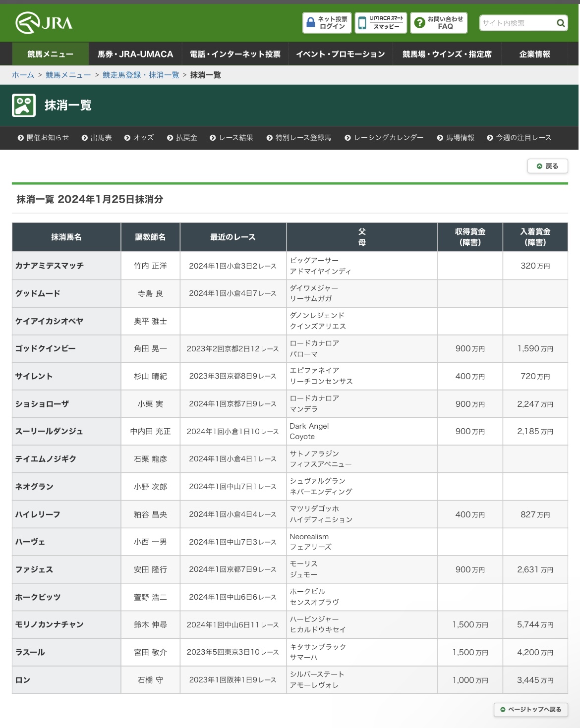Select the イベント・プロモーション tab
This screenshot has width=580, height=728.
point(341,54)
